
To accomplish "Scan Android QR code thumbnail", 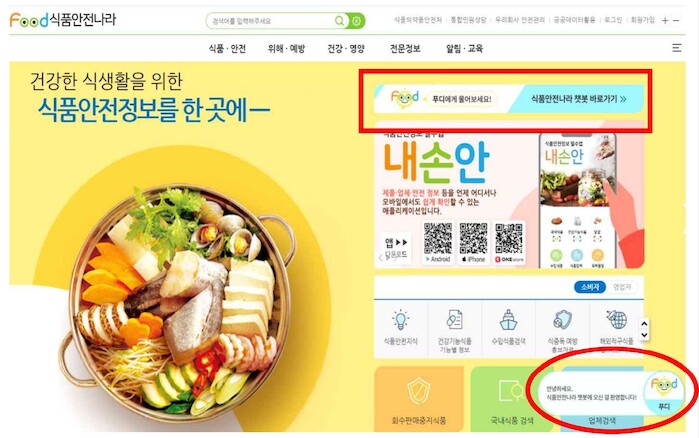I will 438,238.
